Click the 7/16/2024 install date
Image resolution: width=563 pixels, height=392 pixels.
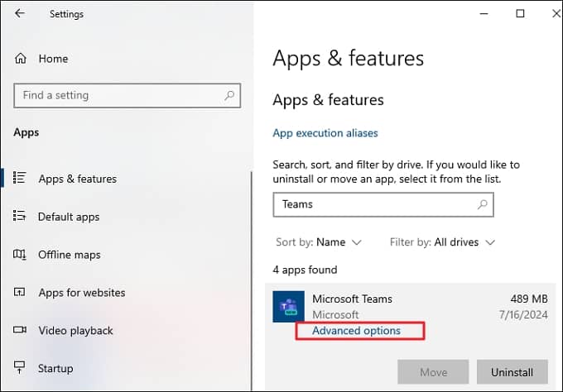(523, 315)
